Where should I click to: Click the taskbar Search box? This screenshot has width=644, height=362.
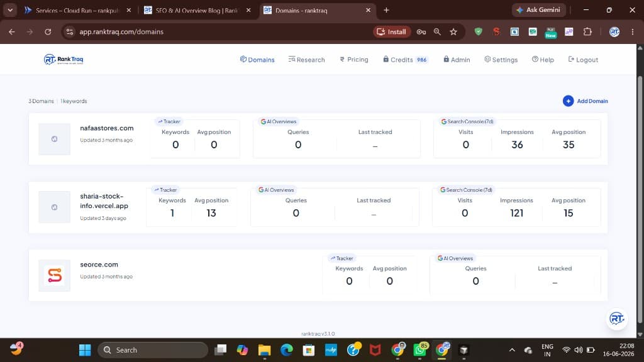pyautogui.click(x=153, y=350)
